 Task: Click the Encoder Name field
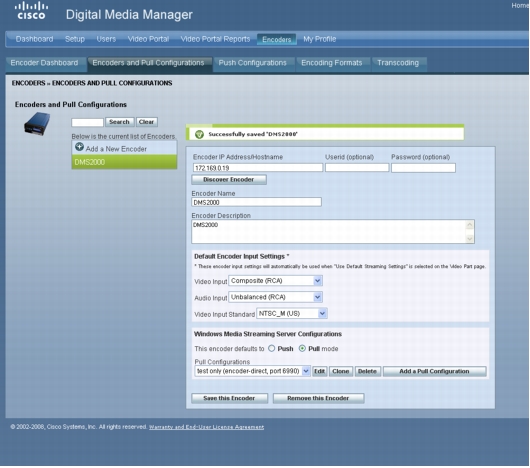(x=257, y=202)
